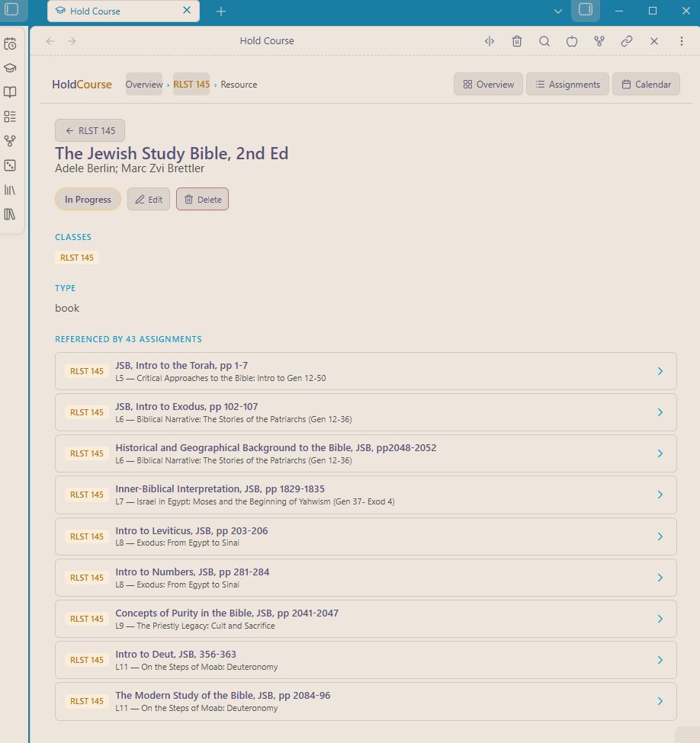Image resolution: width=700 pixels, height=743 pixels.
Task: Navigate forward with the right arrow
Action: (x=72, y=41)
